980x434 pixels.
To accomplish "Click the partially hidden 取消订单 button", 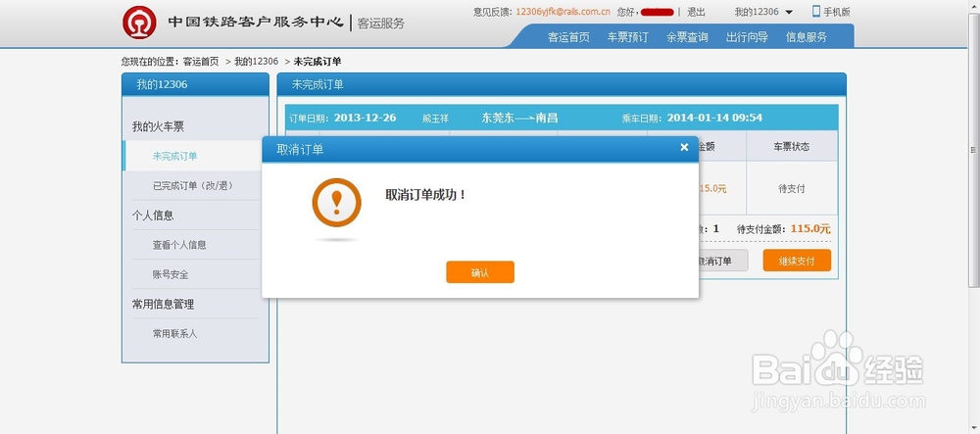I will (723, 261).
